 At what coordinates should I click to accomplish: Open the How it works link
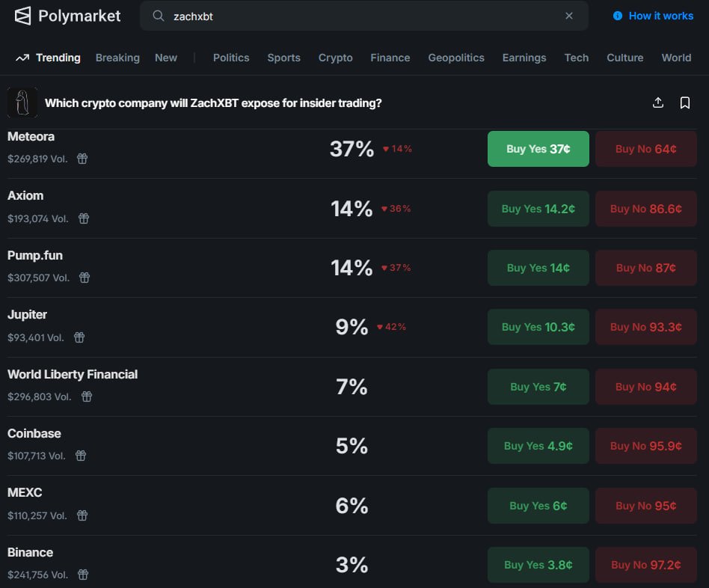click(653, 16)
